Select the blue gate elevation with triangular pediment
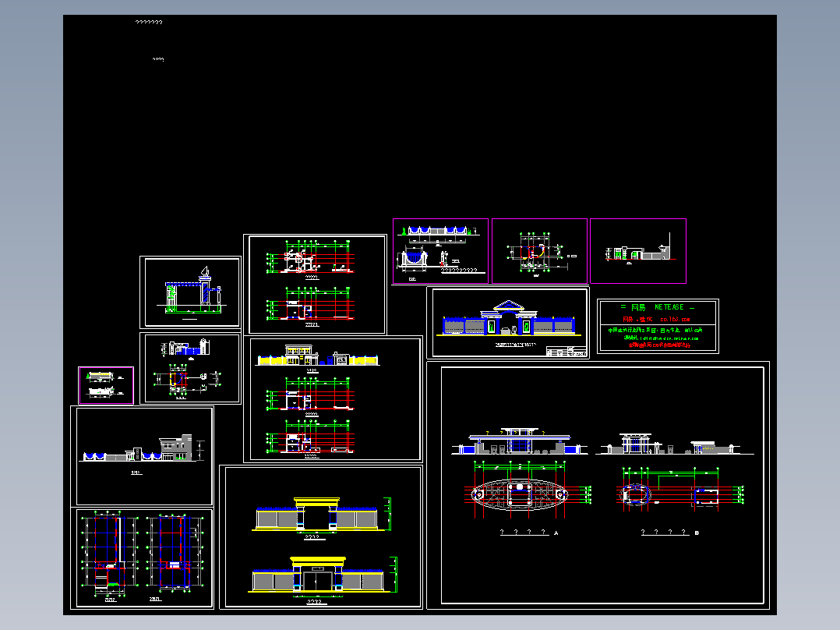 tap(509, 318)
